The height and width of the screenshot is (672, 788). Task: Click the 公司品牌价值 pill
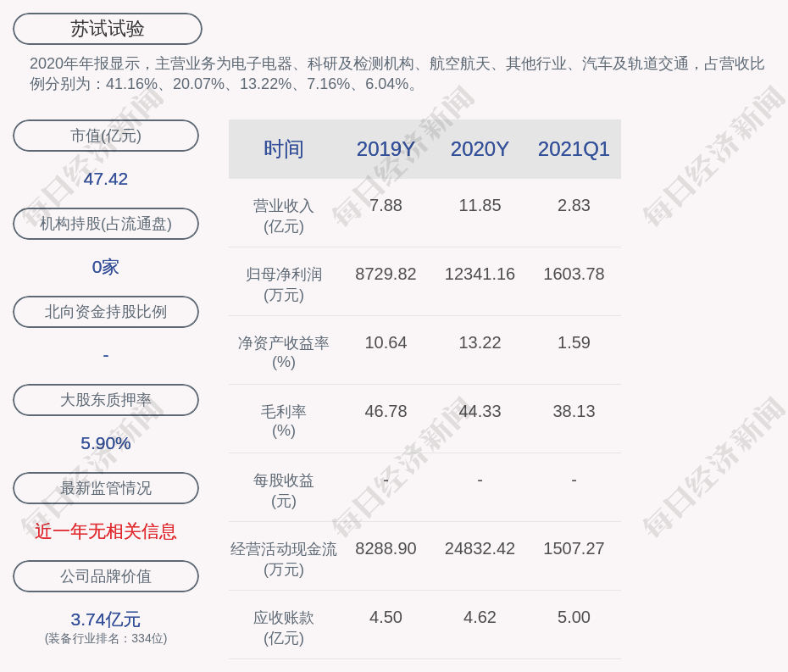106,576
